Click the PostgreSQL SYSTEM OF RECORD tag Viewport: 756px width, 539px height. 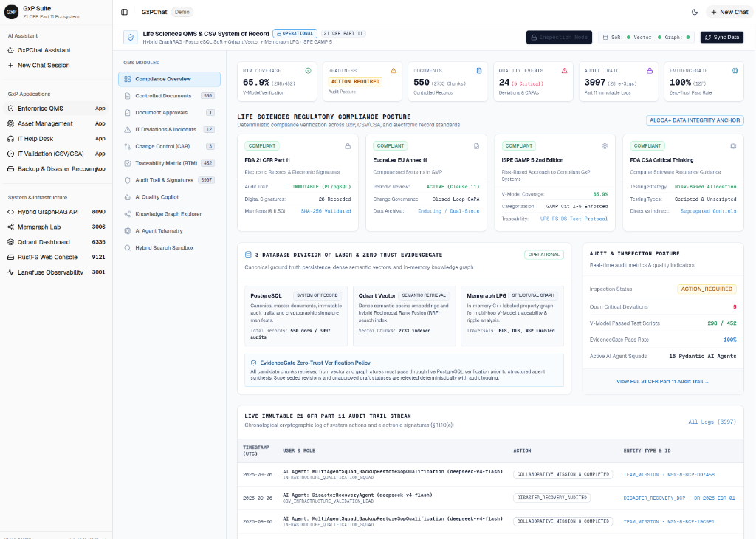[x=317, y=295]
